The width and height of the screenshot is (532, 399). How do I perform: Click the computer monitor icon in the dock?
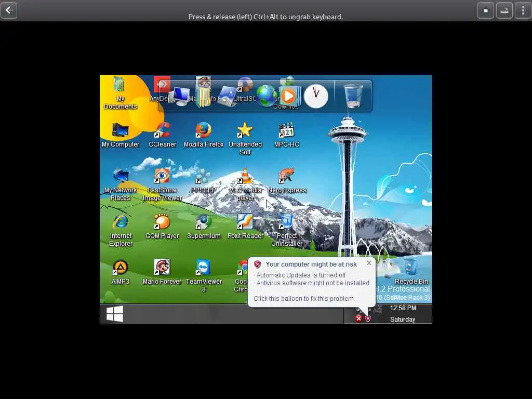179,96
